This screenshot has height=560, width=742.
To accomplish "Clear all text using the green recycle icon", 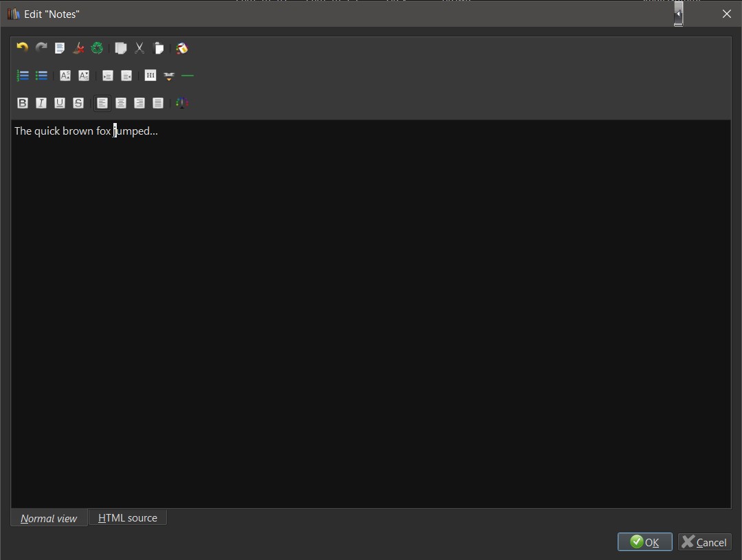I will click(x=97, y=48).
